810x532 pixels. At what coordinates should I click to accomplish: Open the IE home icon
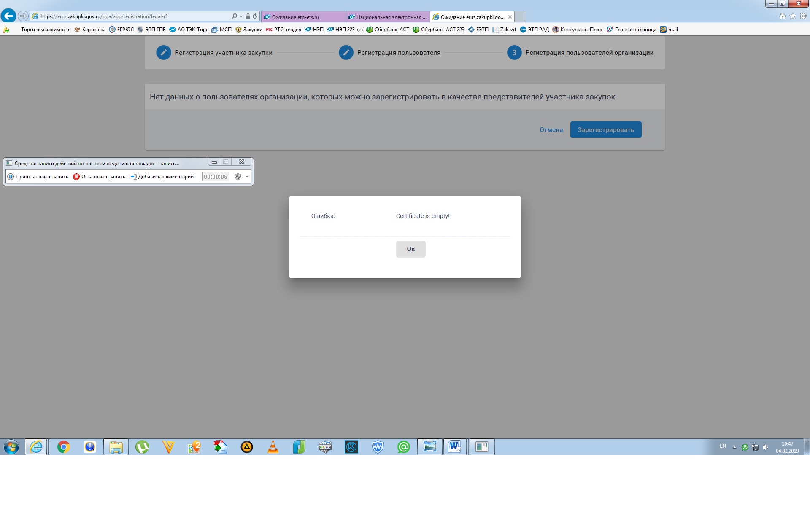[x=783, y=16]
